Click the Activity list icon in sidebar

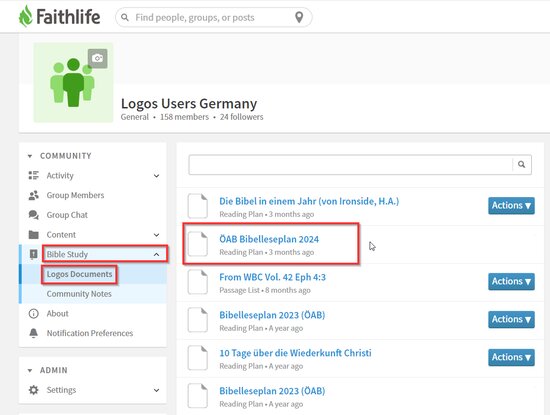[x=33, y=175]
